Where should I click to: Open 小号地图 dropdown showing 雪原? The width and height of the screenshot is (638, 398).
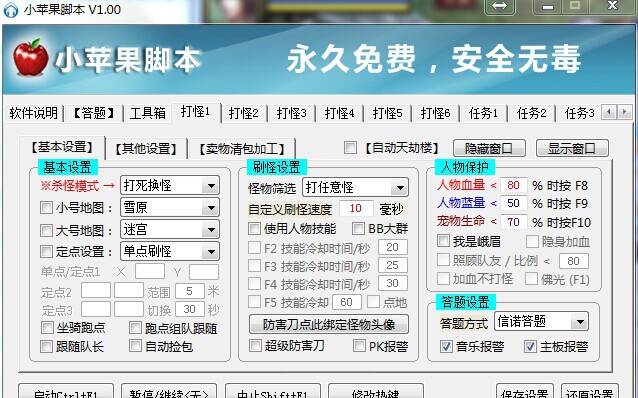click(170, 208)
